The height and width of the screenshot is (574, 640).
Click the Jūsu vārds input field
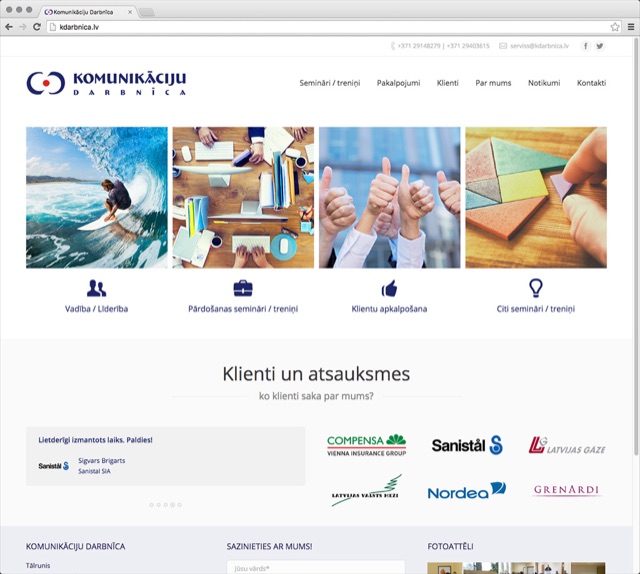pyautogui.click(x=316, y=567)
